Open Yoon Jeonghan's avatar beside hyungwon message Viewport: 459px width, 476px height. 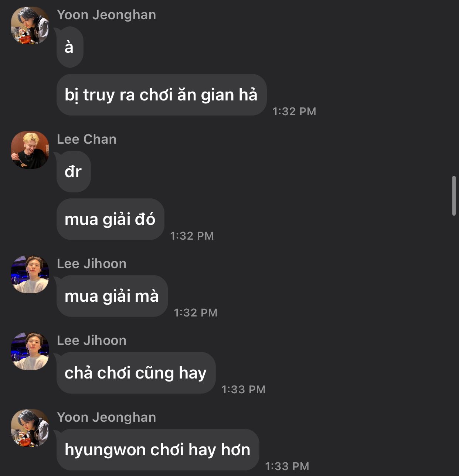tap(30, 428)
